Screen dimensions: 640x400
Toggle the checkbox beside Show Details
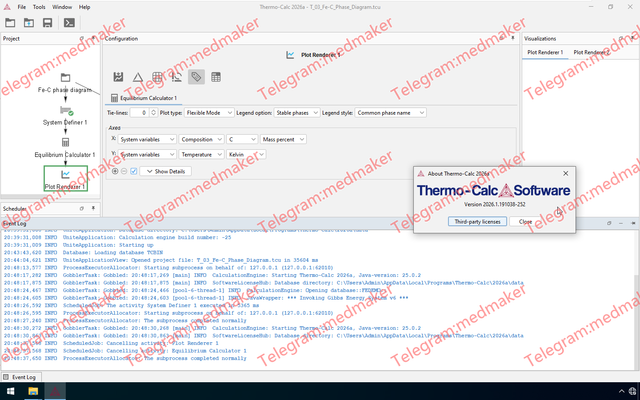click(133, 171)
